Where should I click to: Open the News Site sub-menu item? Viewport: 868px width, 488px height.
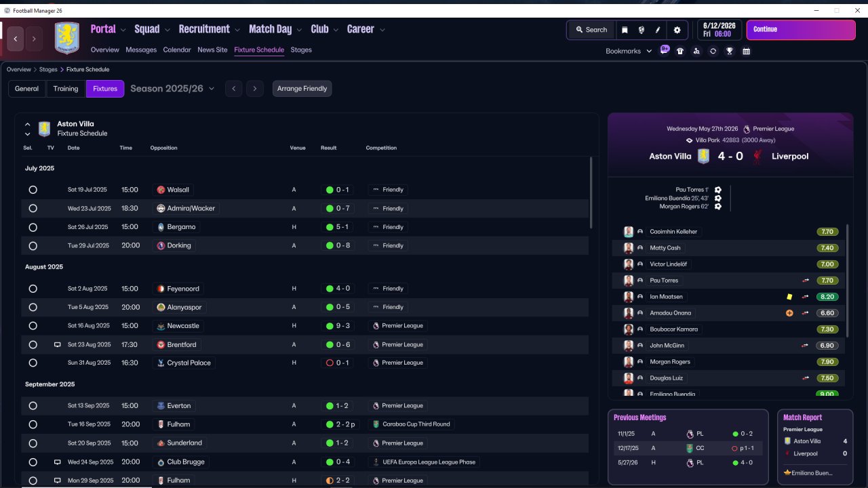click(212, 50)
